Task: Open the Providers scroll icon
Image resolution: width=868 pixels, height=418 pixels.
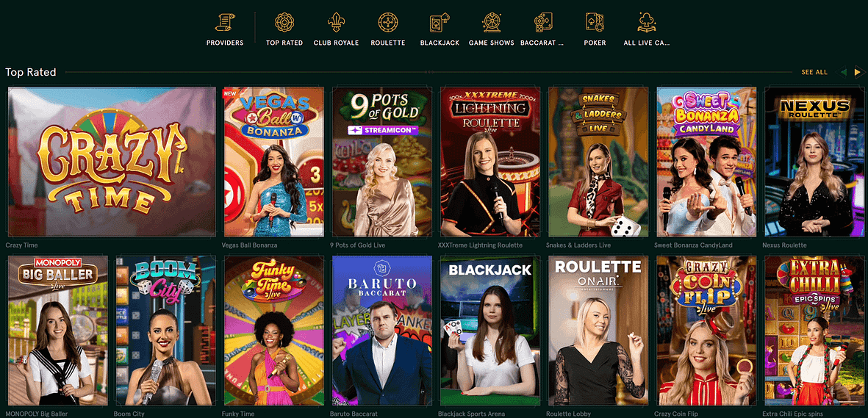Action: [x=225, y=23]
